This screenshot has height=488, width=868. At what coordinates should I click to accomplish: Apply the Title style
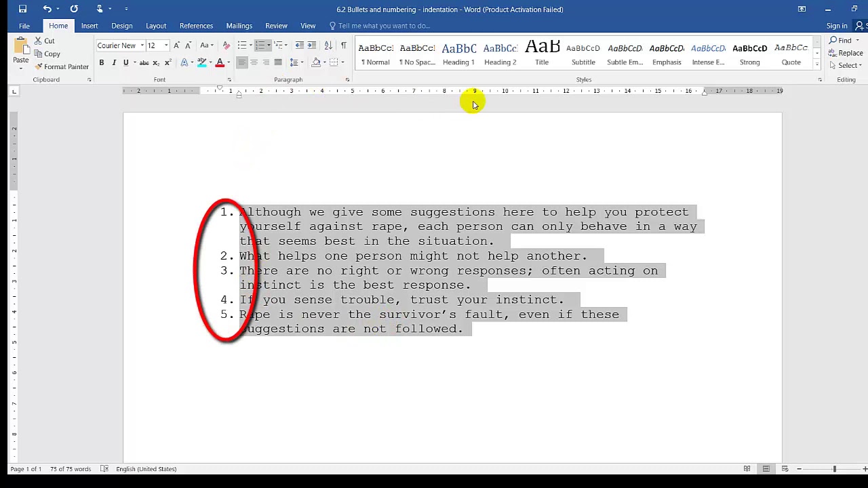pos(542,53)
